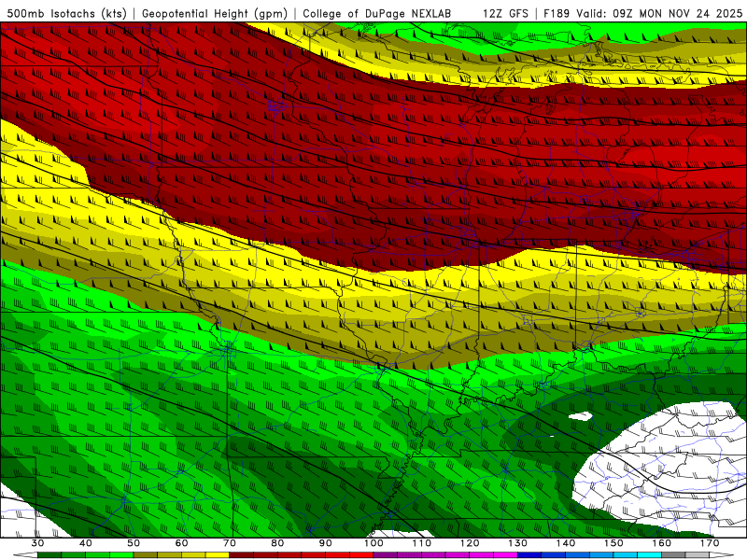Click the 120 knot legend label
Viewport: 747px width, 560px height.
point(470,543)
